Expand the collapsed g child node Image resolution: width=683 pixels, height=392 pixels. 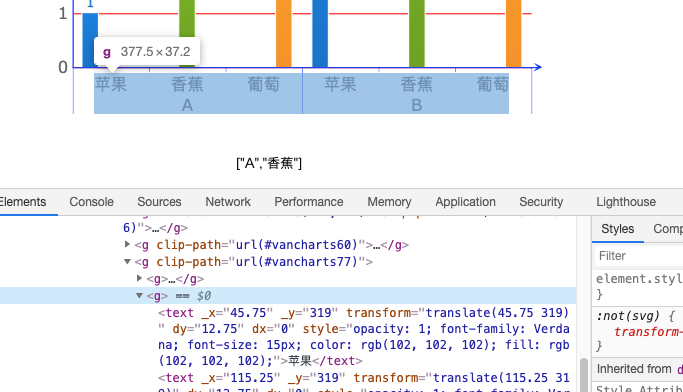139,278
